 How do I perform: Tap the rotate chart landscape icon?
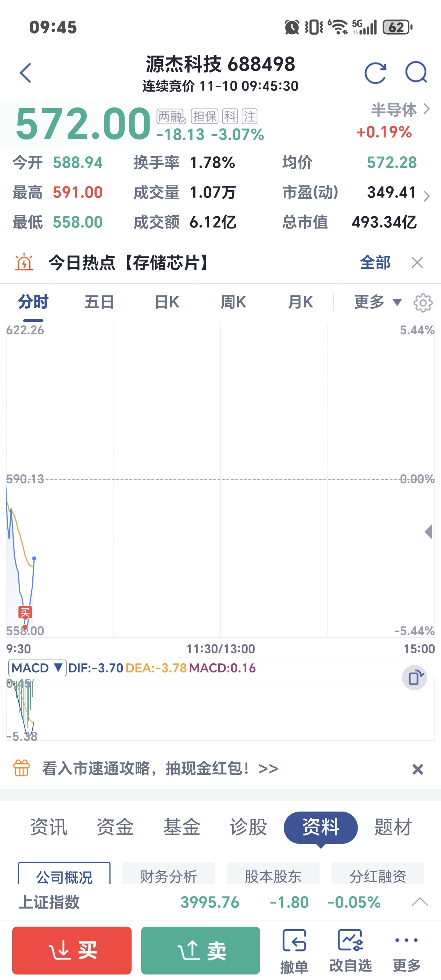click(415, 678)
